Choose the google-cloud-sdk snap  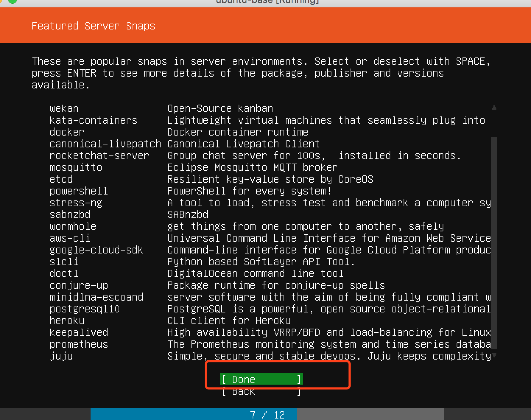[x=270, y=250]
